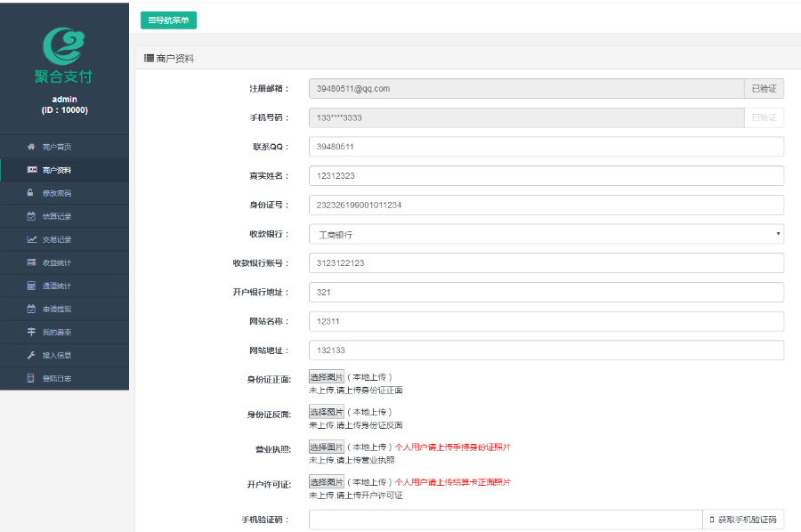Click the 身份证号 input field
The height and width of the screenshot is (532, 801).
click(546, 205)
